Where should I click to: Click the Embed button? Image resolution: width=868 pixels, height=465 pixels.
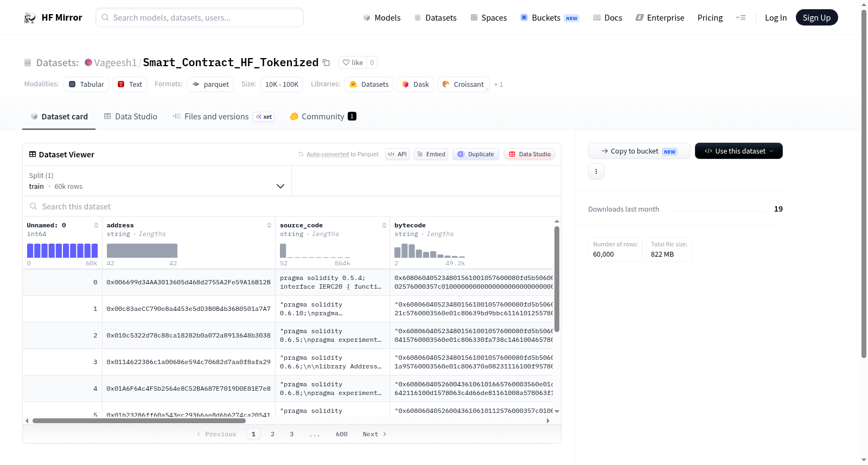point(431,154)
